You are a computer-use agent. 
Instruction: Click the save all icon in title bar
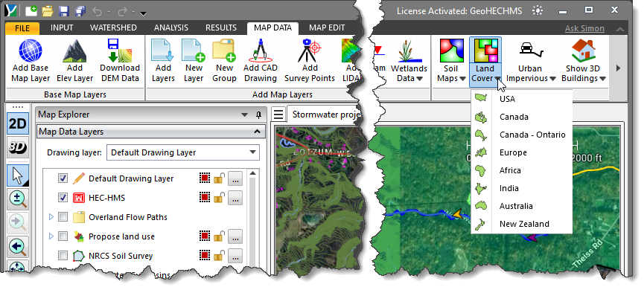[x=80, y=10]
